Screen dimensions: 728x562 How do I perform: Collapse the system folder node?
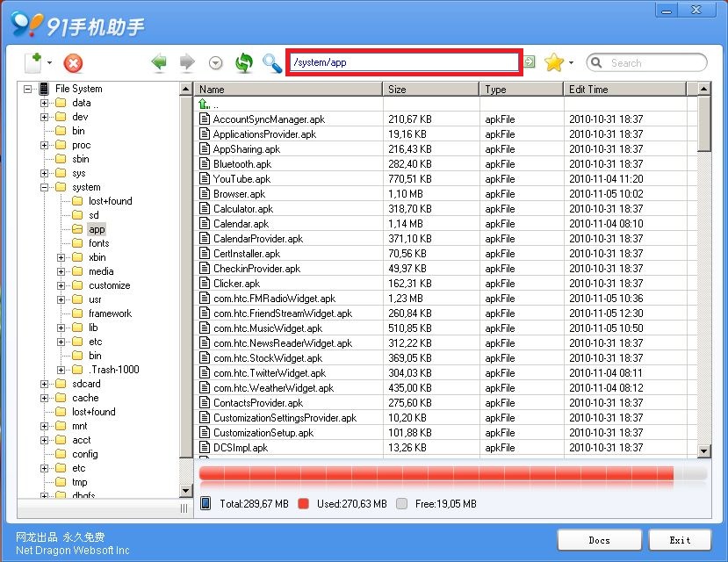coord(45,187)
